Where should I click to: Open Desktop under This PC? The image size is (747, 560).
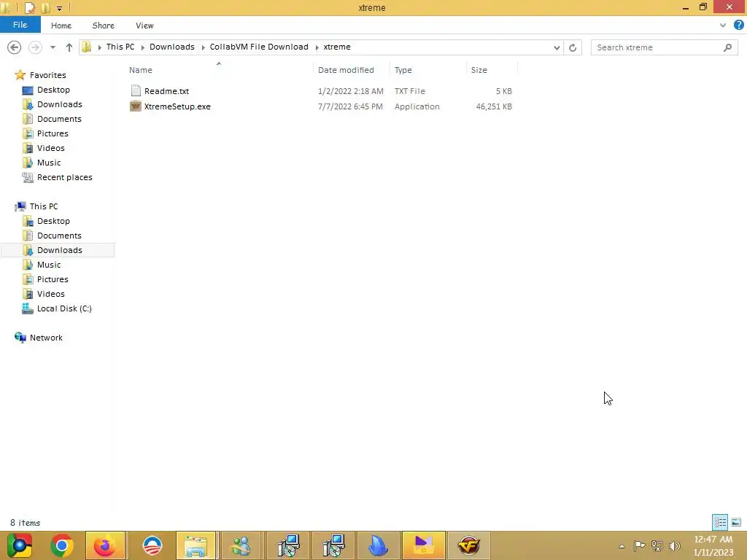[x=53, y=221]
